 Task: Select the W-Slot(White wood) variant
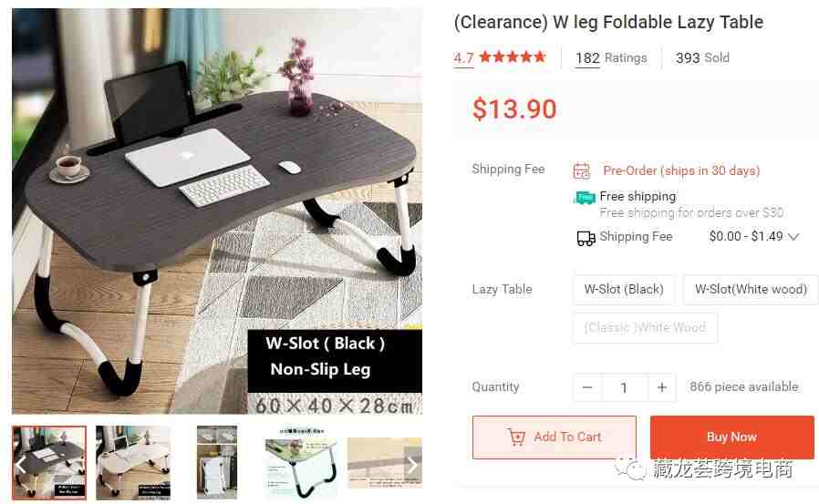(751, 289)
